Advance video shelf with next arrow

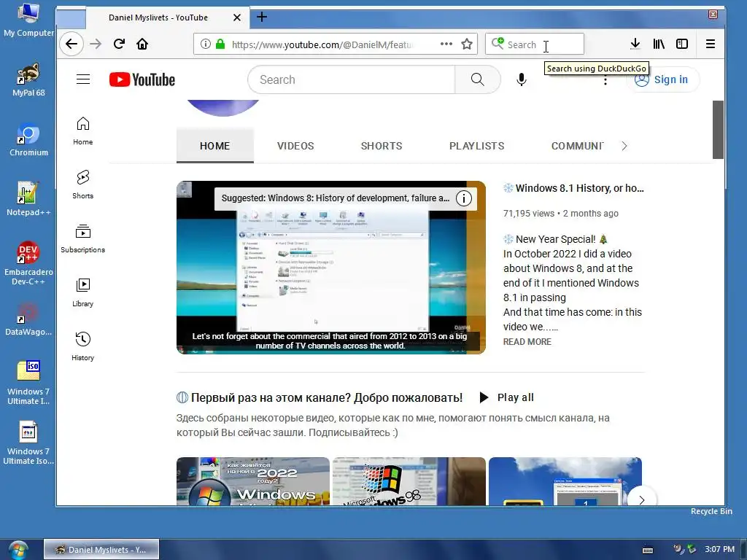(x=641, y=499)
